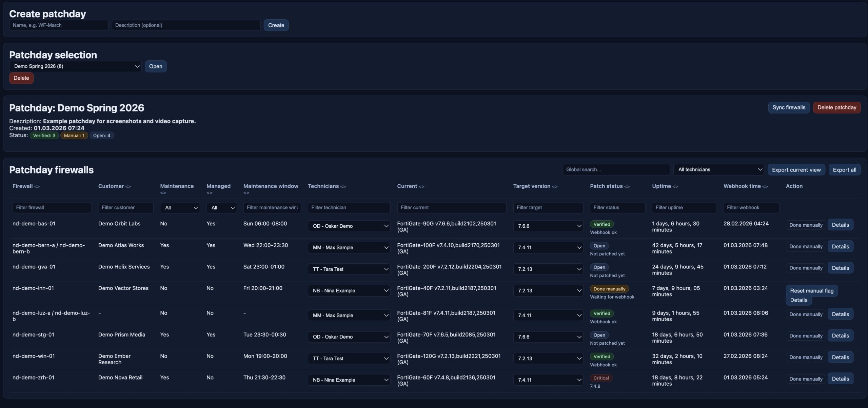Screen dimensions: 868x408
Task: Sort by Customer column arrows
Action: [x=128, y=187]
